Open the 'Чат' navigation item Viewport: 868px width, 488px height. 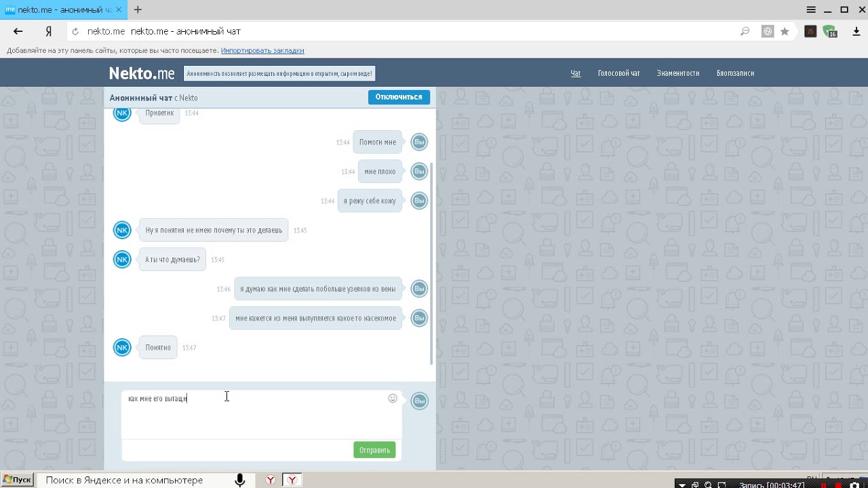[576, 73]
